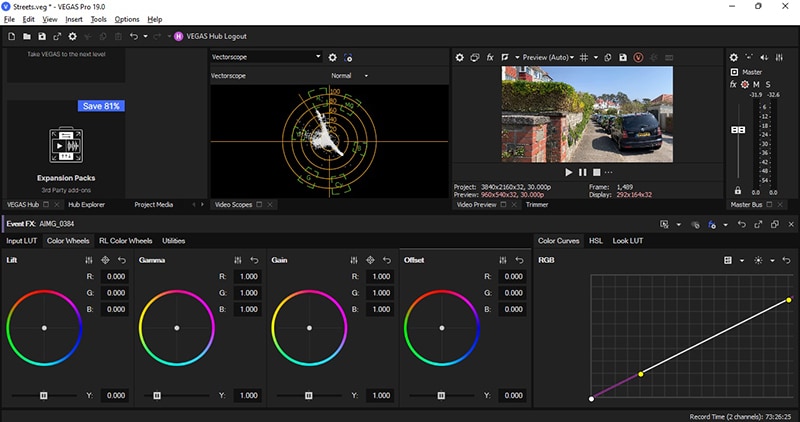Viewport: 800px width, 422px height.
Task: Expand the curves auto-adjust brightness dropdown
Action: [772, 260]
